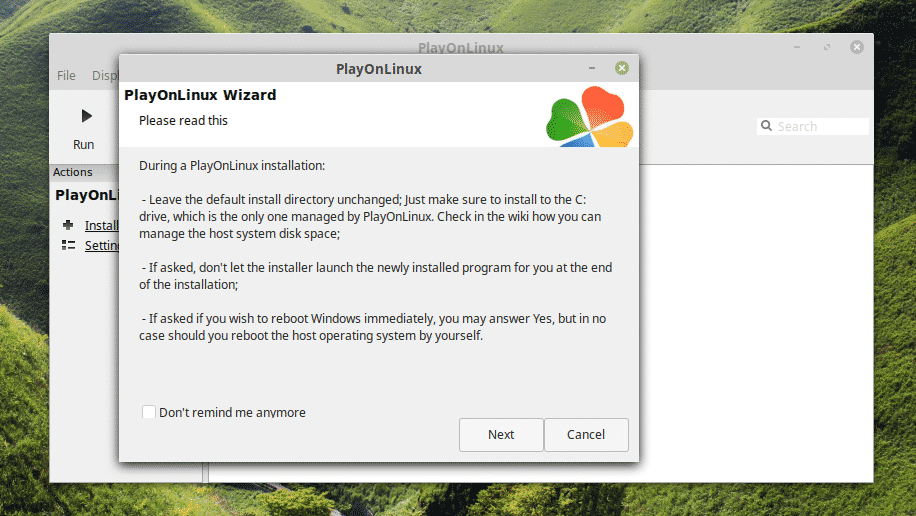Click the Next button in wizard
This screenshot has height=516, width=916.
[501, 434]
